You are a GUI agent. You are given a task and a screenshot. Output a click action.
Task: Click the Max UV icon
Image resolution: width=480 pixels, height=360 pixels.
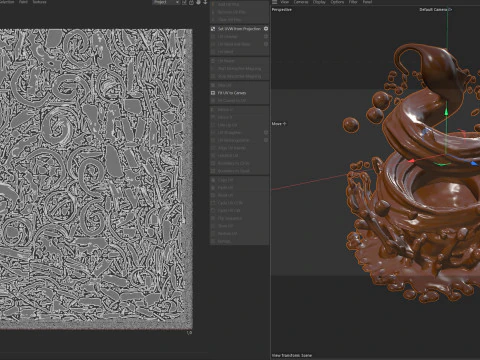pyautogui.click(x=213, y=85)
